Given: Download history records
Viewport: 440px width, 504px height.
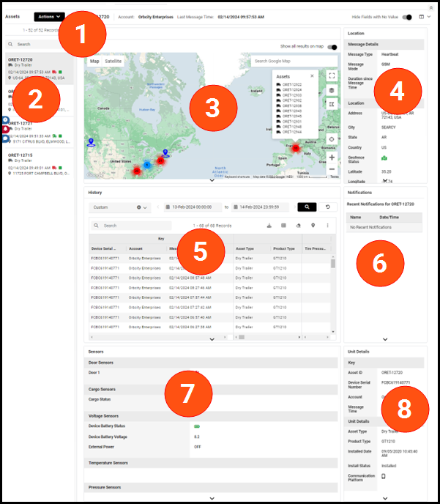Looking at the screenshot, I should [x=269, y=226].
